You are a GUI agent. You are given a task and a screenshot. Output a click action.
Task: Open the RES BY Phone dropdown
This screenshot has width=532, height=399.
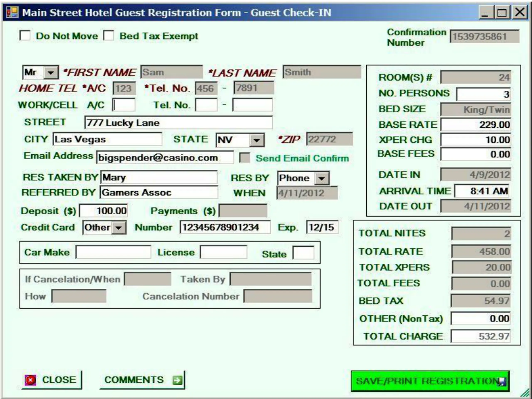coord(322,178)
